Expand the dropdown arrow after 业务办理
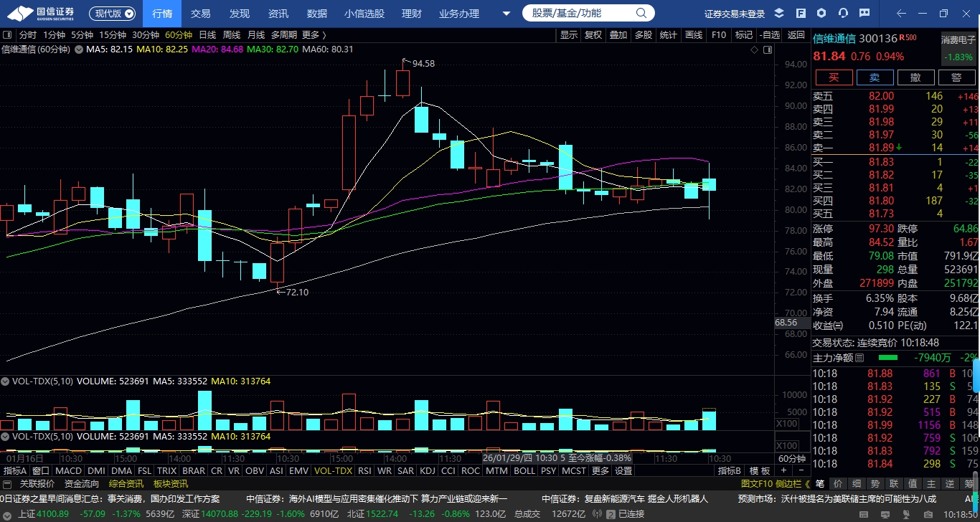The image size is (980, 522). 507,14
